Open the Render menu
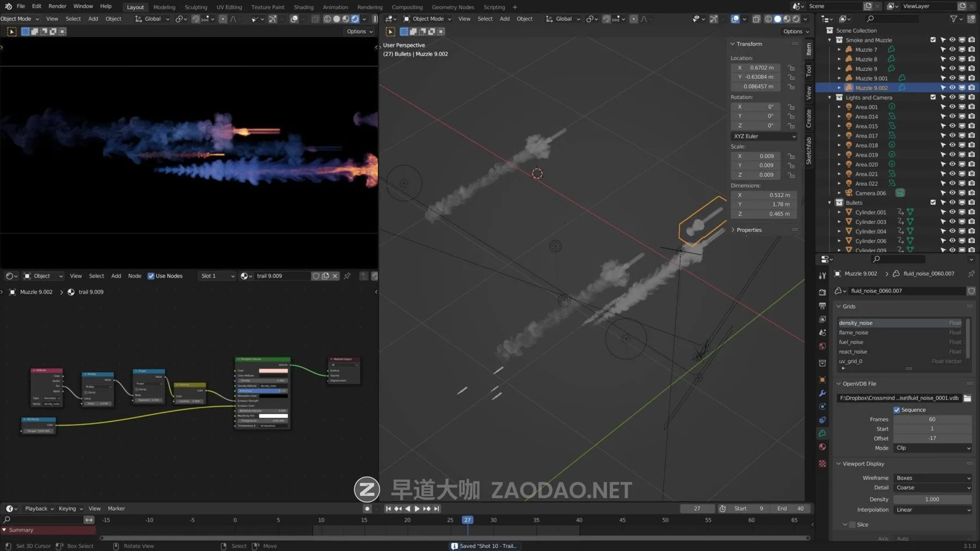This screenshot has height=551, width=980. tap(57, 7)
